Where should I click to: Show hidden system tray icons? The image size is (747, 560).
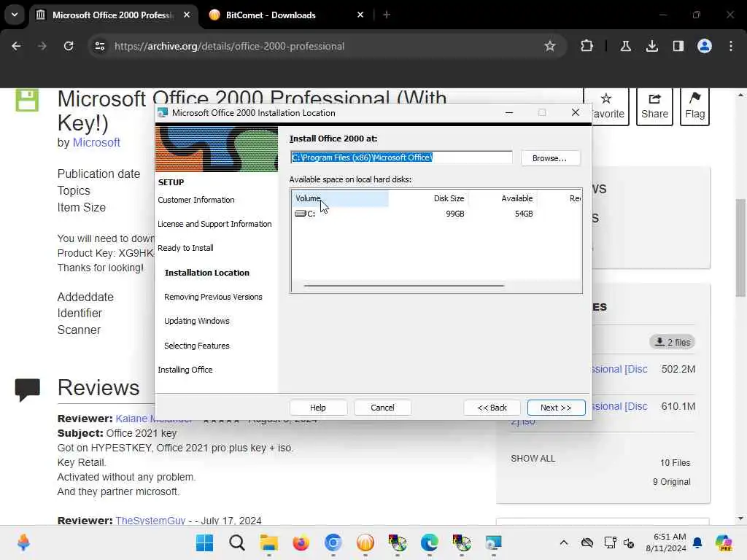pyautogui.click(x=564, y=542)
